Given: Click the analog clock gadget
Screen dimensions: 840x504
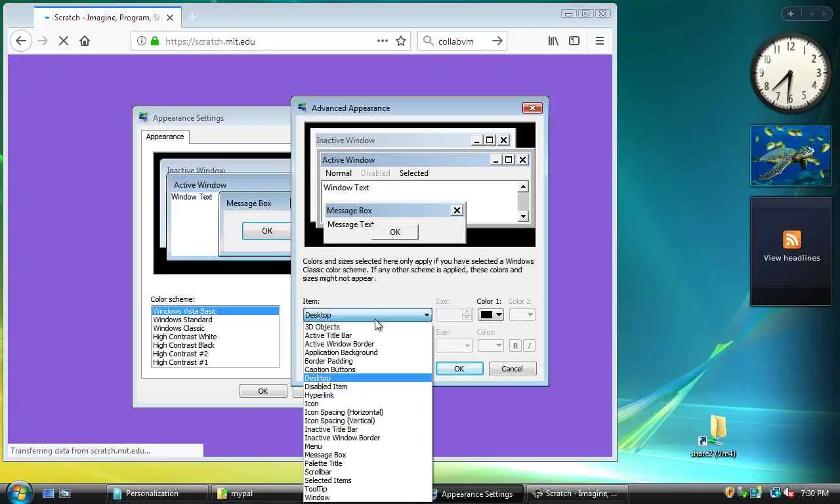Looking at the screenshot, I should point(790,73).
